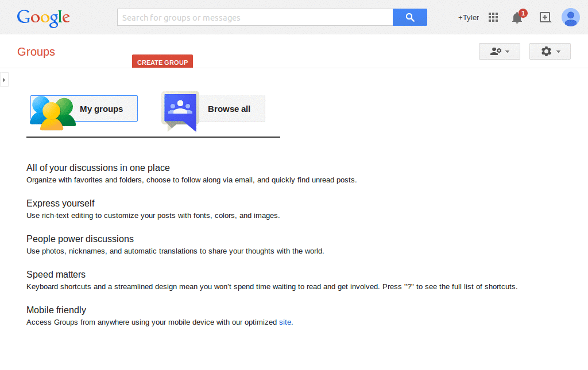This screenshot has height=370, width=588.
Task: Click your profile avatar
Action: click(570, 17)
